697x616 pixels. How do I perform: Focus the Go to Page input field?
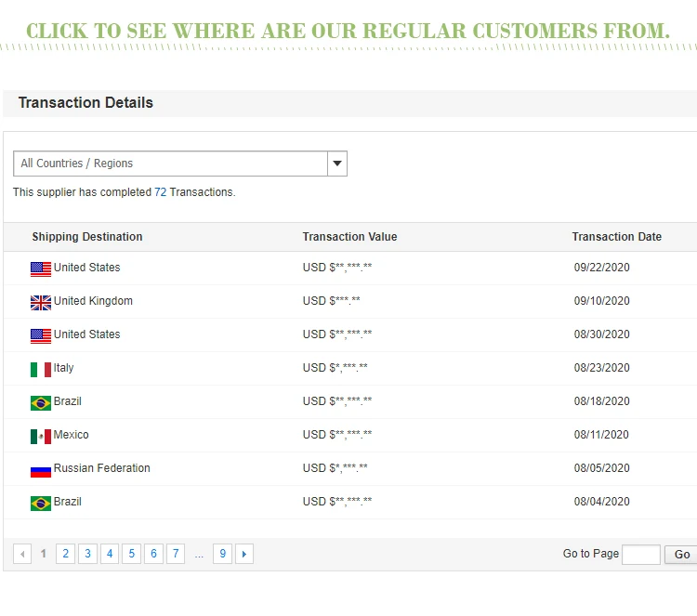pos(640,555)
